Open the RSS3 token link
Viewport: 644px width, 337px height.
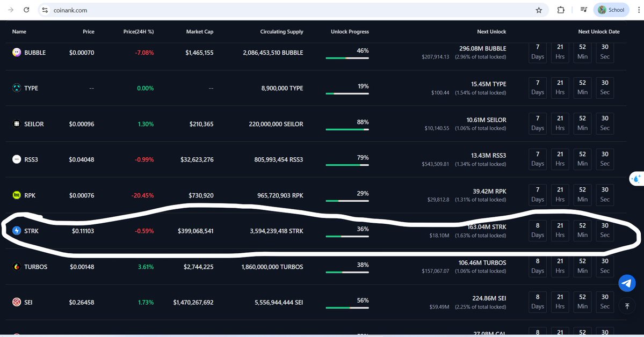31,159
